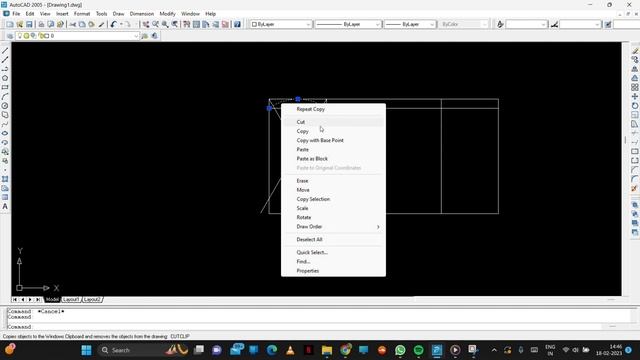Screen dimensions: 640x360
Task: Select the Arc draw tool
Action: 5,97
